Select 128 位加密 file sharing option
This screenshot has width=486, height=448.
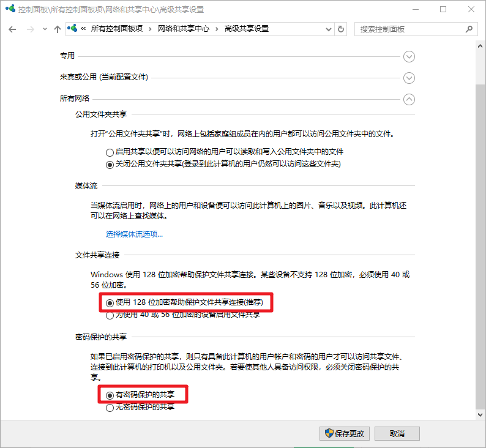(x=185, y=302)
